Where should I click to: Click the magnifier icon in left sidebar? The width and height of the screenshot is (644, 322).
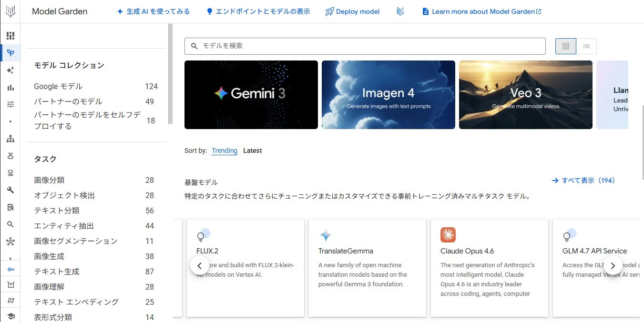point(10,224)
